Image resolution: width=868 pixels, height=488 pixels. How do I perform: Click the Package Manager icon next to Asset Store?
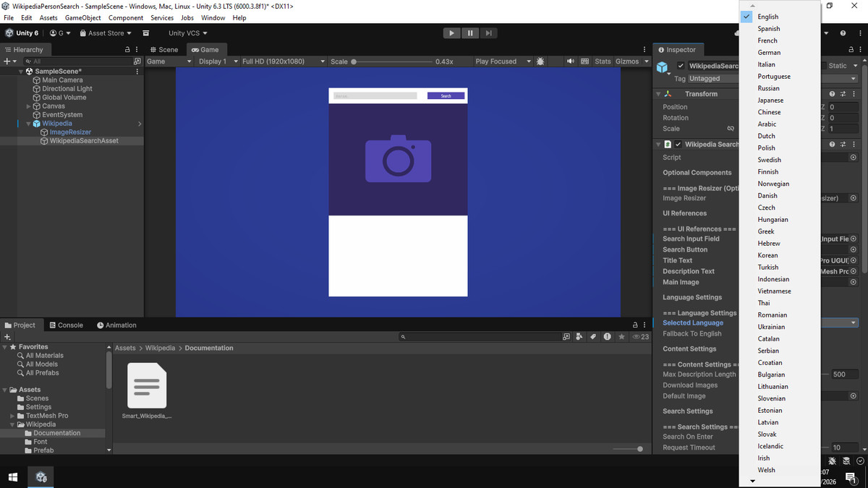146,33
